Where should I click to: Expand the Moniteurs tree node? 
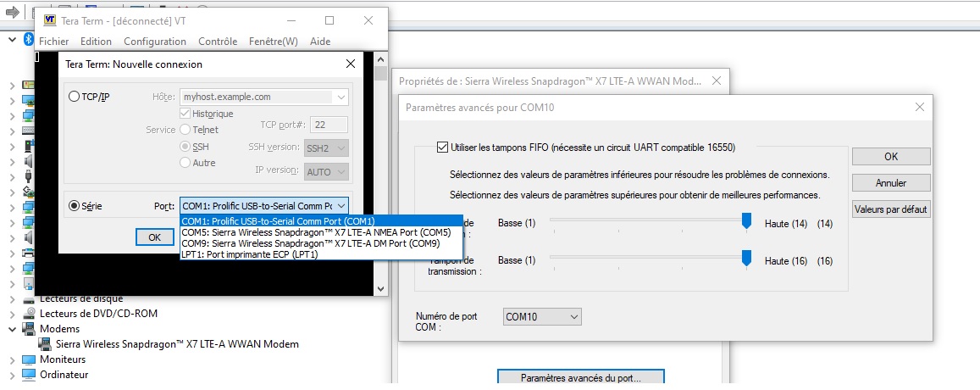(12, 359)
